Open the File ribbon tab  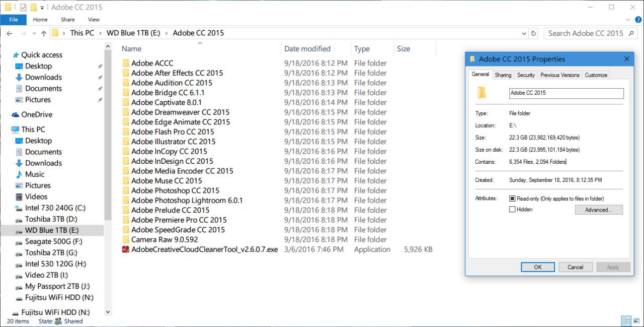tap(14, 20)
